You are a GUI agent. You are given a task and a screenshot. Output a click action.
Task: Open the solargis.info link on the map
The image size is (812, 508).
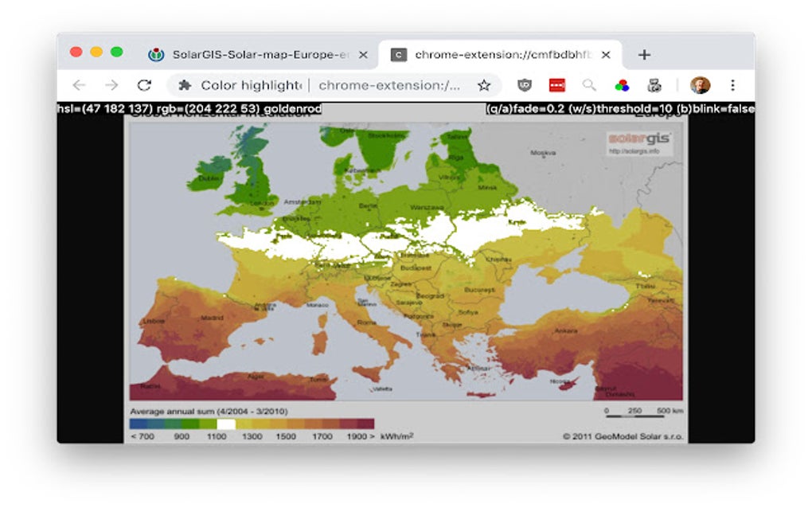pyautogui.click(x=635, y=150)
